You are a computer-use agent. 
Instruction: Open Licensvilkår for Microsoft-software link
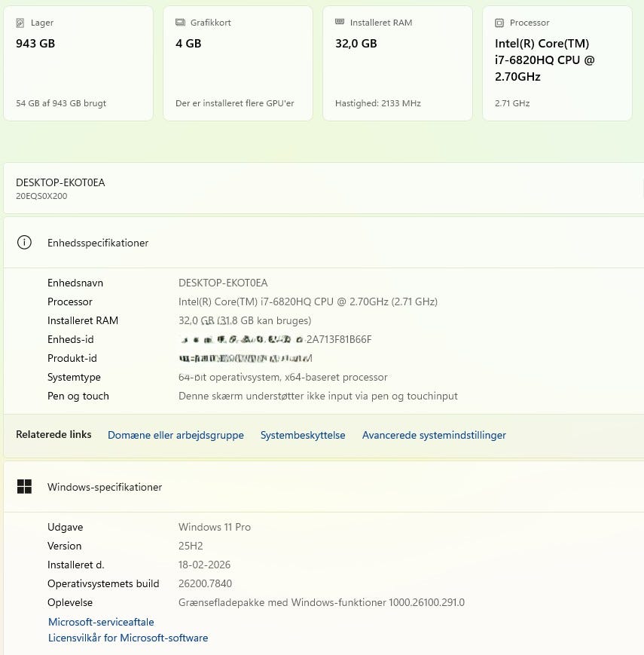pos(128,638)
